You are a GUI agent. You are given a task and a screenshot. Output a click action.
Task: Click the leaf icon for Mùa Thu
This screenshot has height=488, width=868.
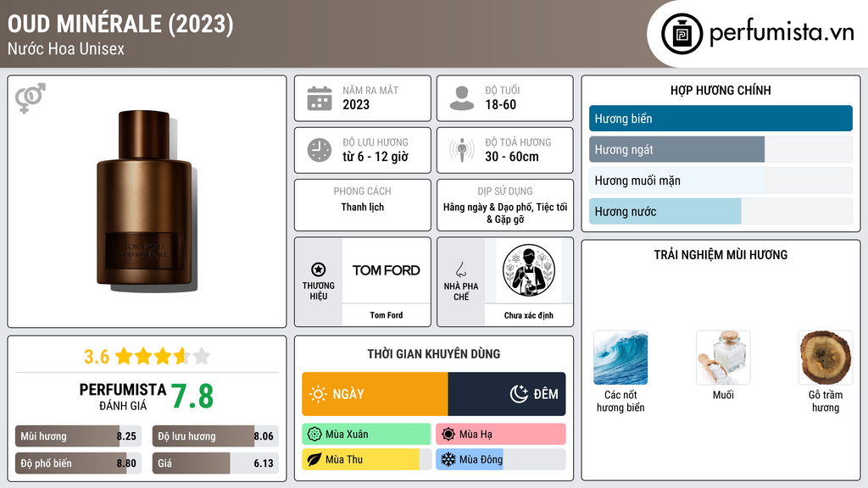point(314,459)
